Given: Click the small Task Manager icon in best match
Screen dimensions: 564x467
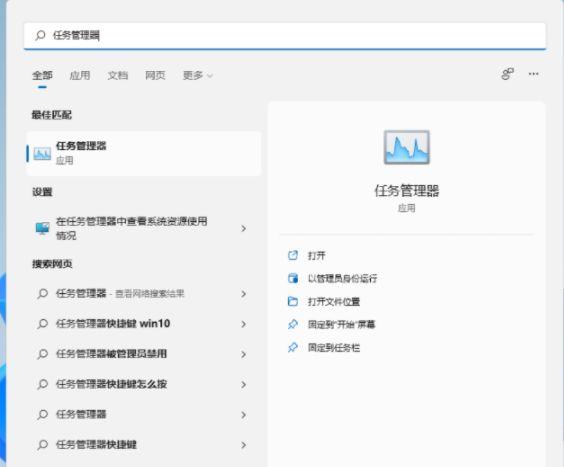Looking at the screenshot, I should click(42, 154).
